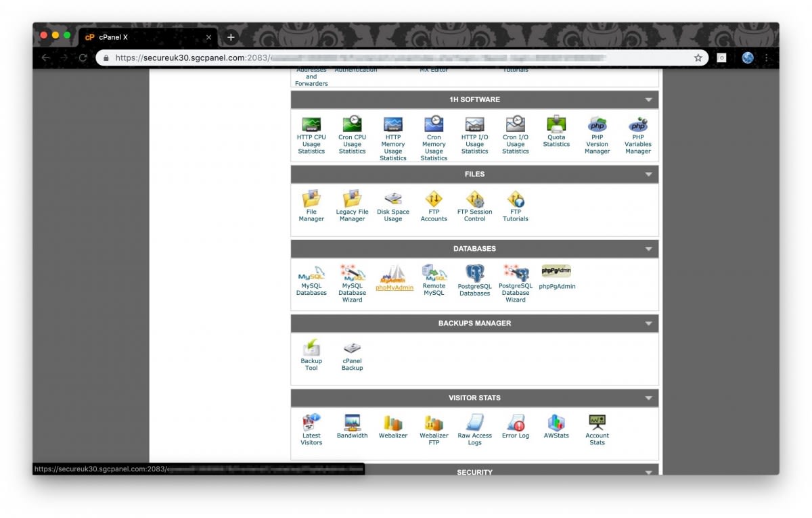Open HTTP Memory Usage Statistics icon
812x518 pixels.
coord(393,124)
